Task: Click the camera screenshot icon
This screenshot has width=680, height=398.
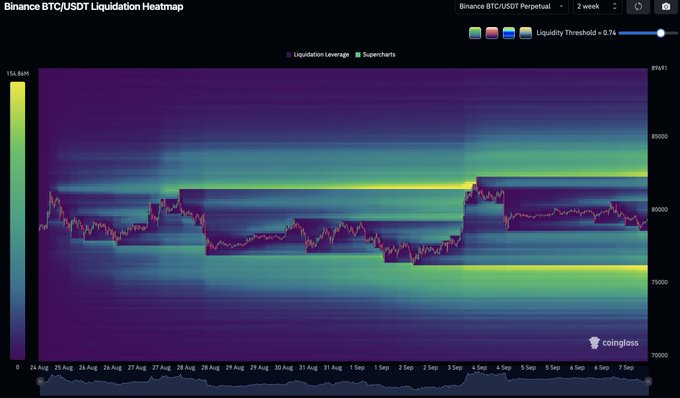Action: click(x=666, y=7)
